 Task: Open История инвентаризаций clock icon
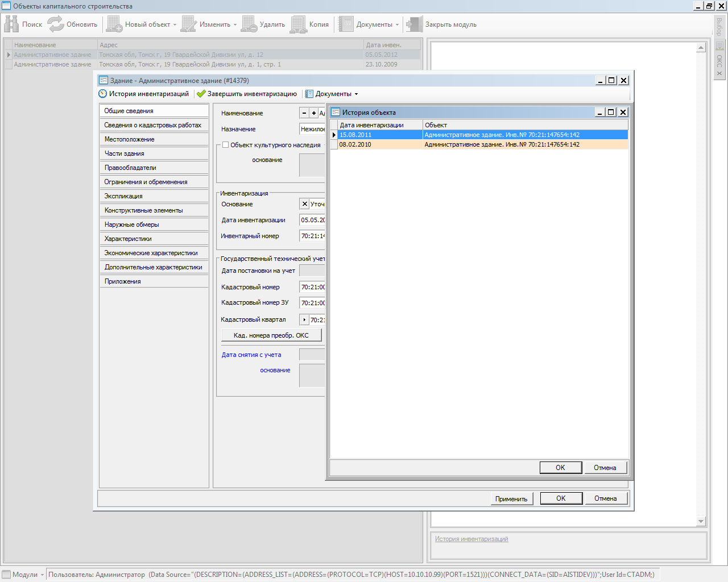point(103,94)
